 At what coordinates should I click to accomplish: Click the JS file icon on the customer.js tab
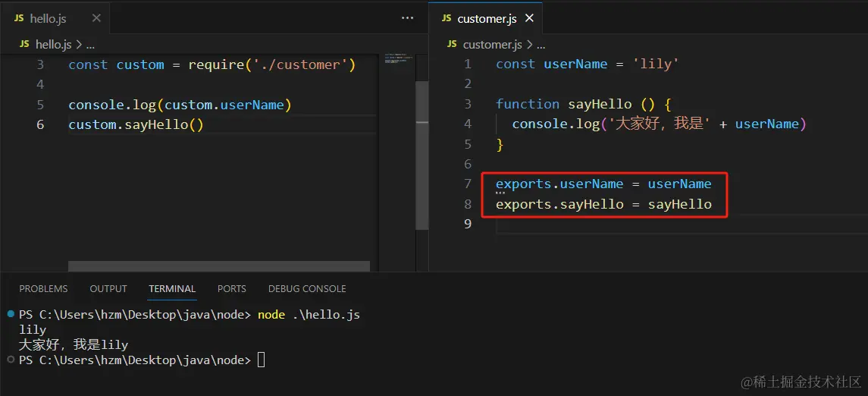pos(447,18)
